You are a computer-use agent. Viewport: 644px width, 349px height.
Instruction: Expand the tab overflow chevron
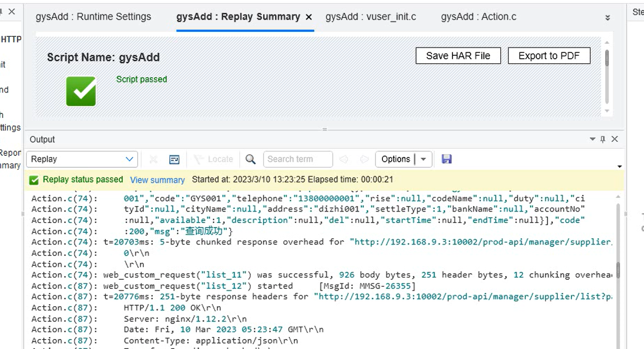coord(607,17)
